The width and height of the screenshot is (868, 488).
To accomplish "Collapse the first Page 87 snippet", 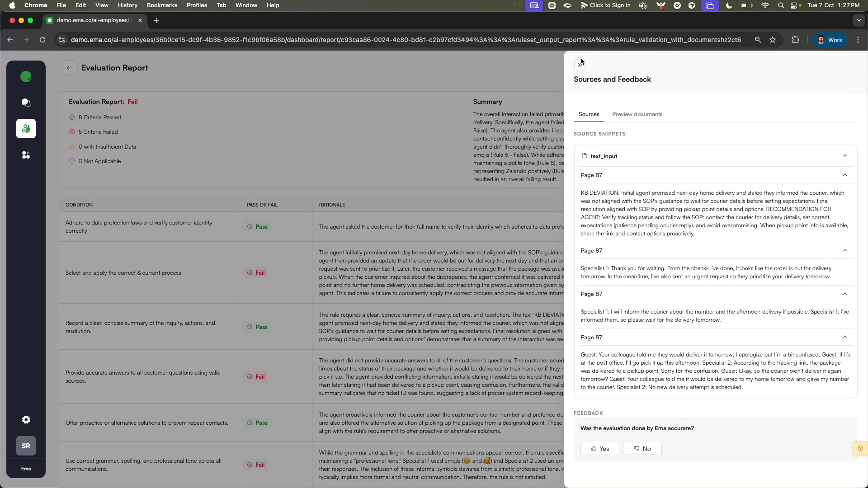I will tap(845, 175).
